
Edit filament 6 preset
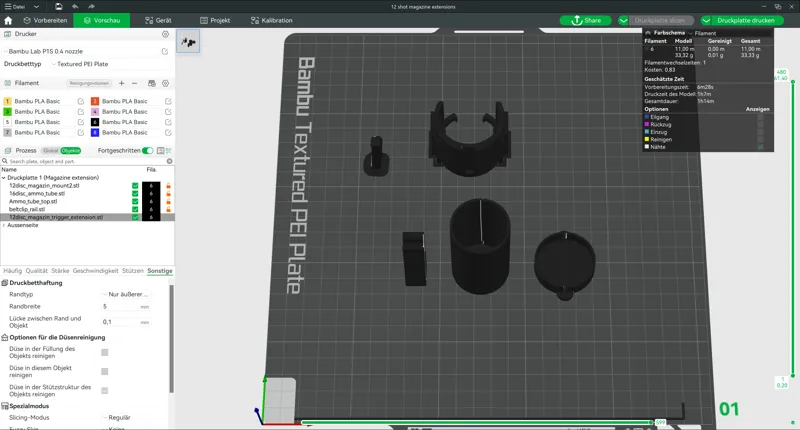pyautogui.click(x=168, y=122)
